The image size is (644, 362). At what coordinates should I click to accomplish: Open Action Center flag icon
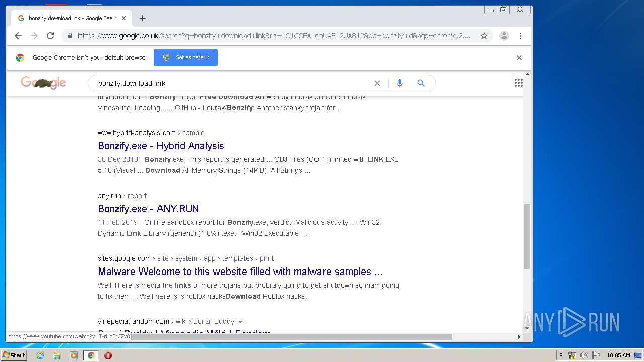[596, 355]
